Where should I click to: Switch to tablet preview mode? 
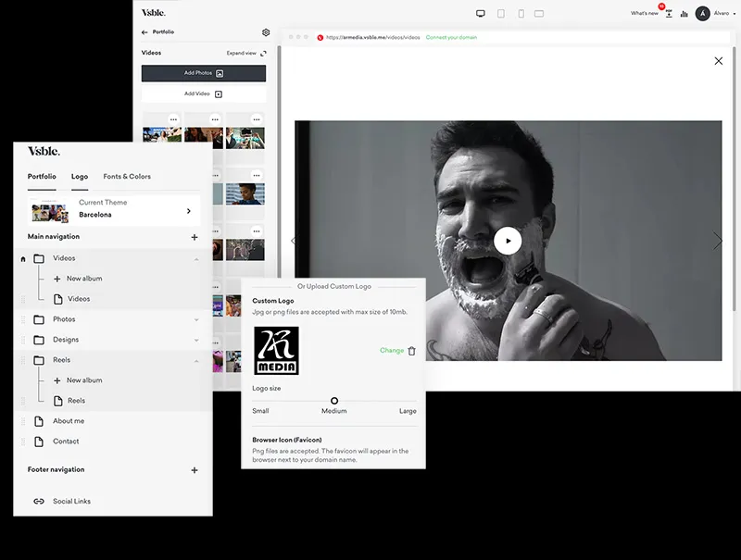501,14
